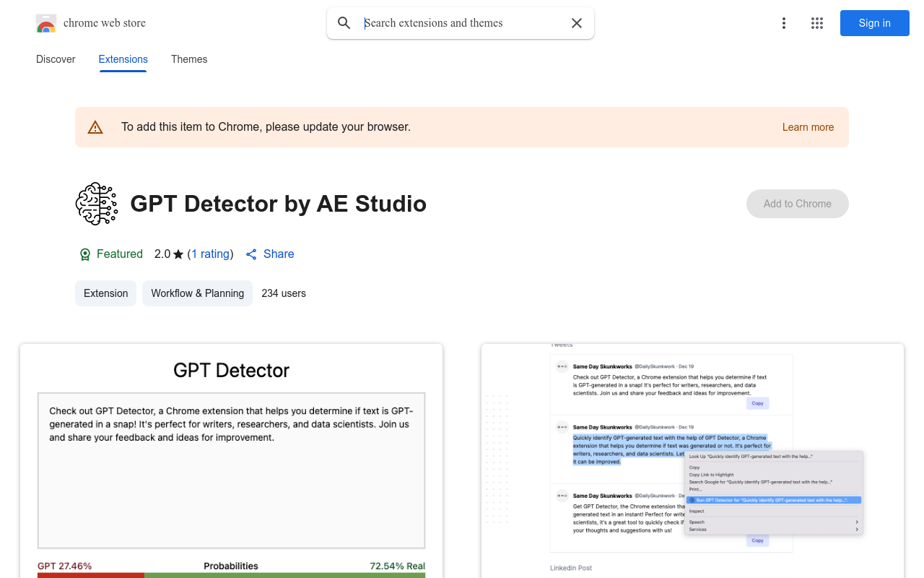Viewport: 924px width, 578px height.
Task: Open the Learn more link
Action: (x=808, y=127)
